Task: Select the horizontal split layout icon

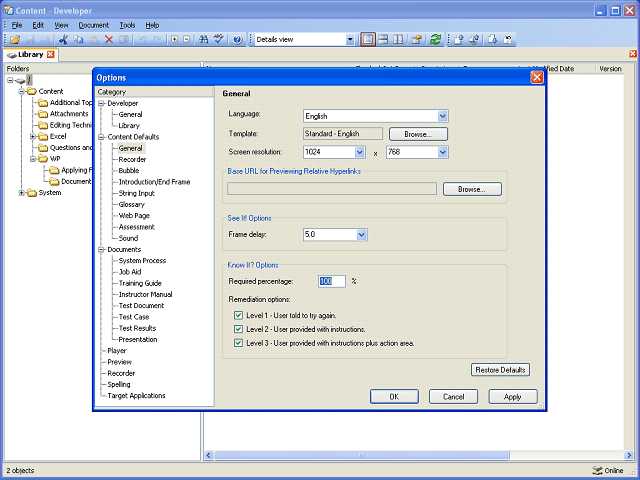Action: click(x=383, y=40)
